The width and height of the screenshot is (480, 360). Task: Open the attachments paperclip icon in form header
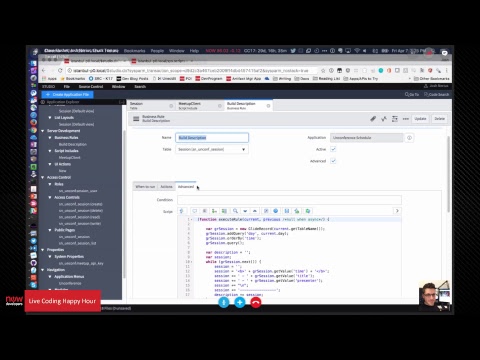(x=373, y=119)
